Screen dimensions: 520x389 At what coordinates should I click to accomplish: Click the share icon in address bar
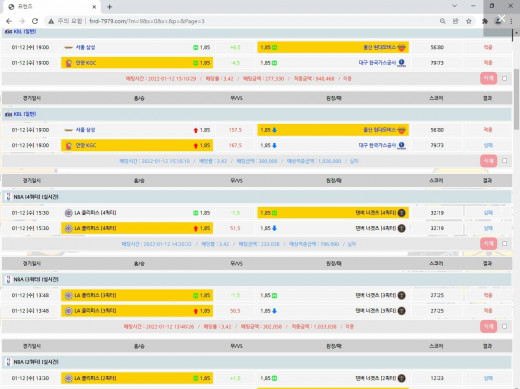[455, 21]
